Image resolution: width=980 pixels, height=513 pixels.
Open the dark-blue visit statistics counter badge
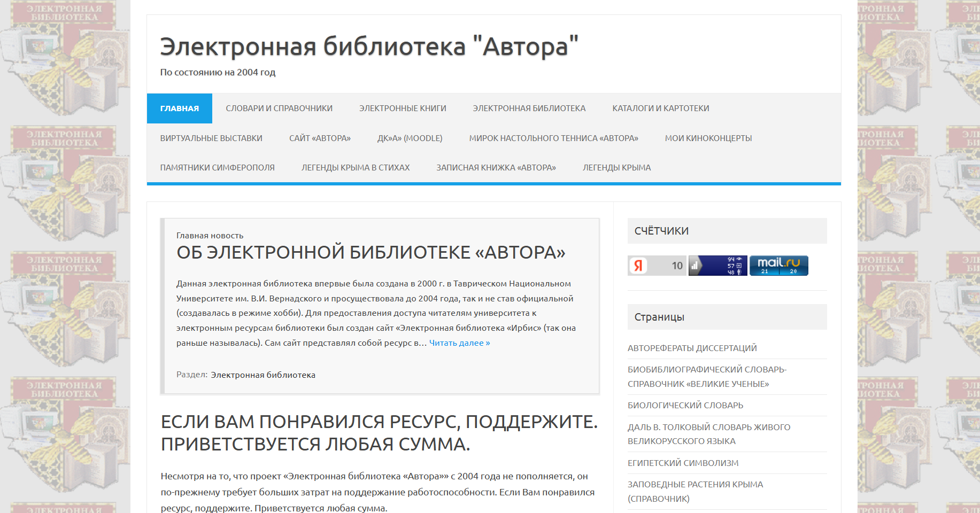tap(717, 266)
